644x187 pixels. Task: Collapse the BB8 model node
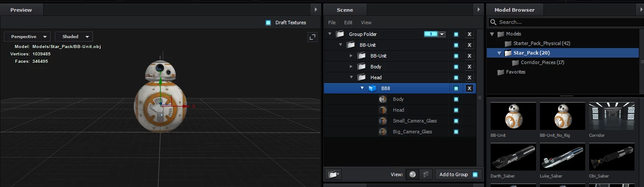point(362,88)
